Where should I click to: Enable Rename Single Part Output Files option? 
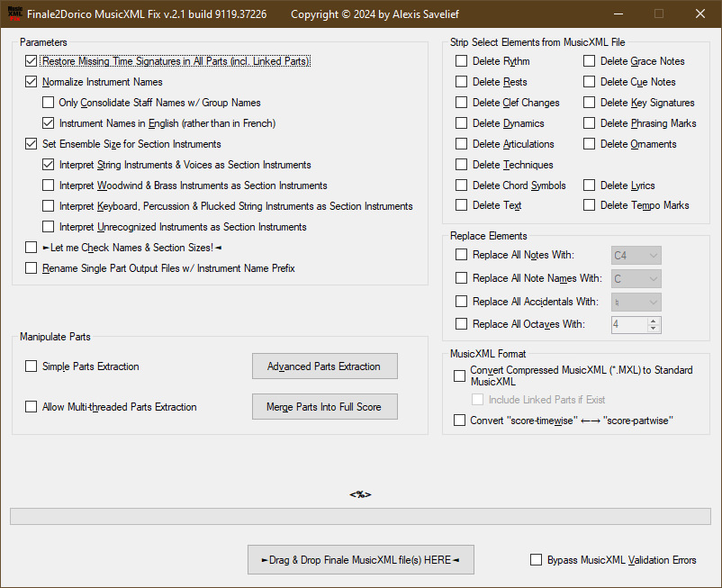pos(31,268)
